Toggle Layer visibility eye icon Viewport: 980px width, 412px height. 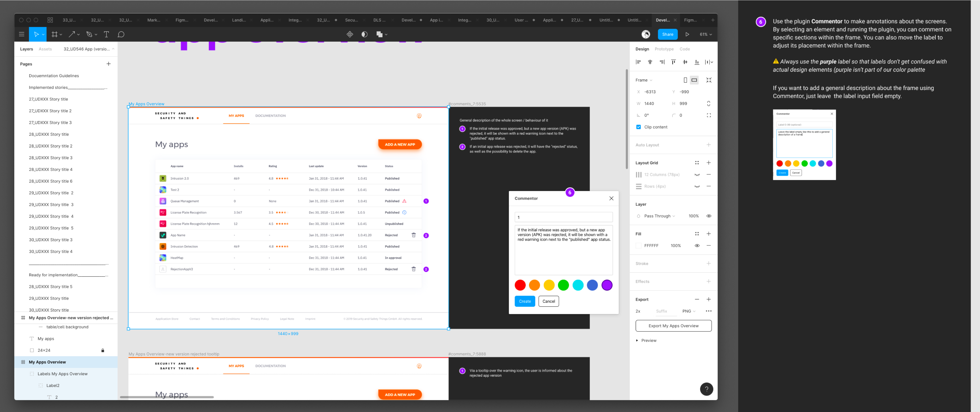708,216
